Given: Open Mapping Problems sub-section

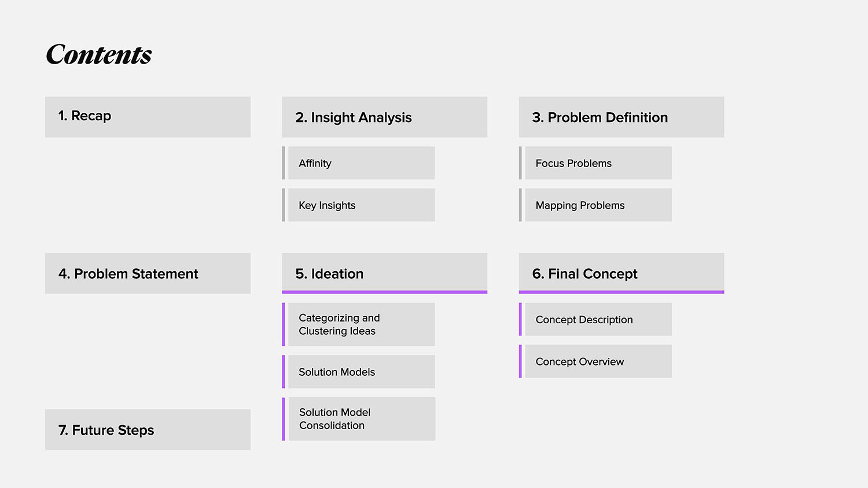Looking at the screenshot, I should [598, 205].
